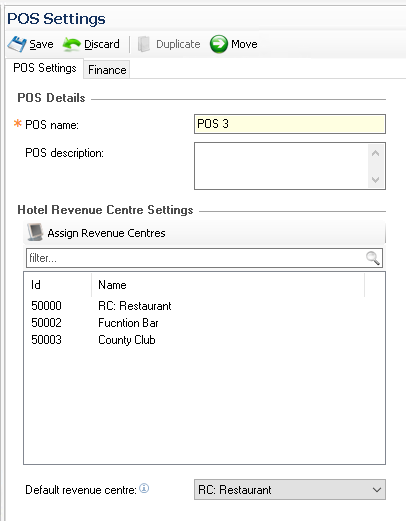Click the greyed Duplicate pages icon

144,44
